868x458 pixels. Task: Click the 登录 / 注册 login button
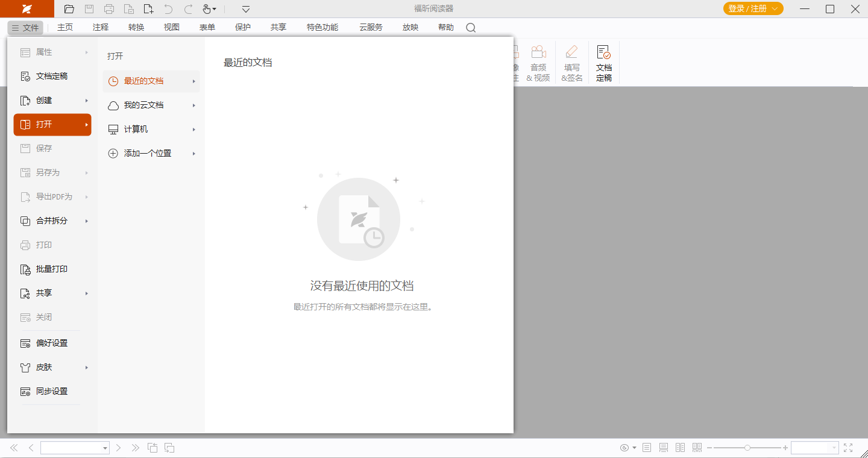tap(753, 8)
